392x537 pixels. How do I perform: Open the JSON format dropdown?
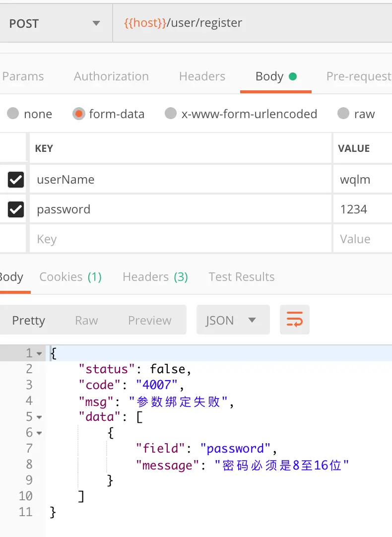click(x=233, y=320)
